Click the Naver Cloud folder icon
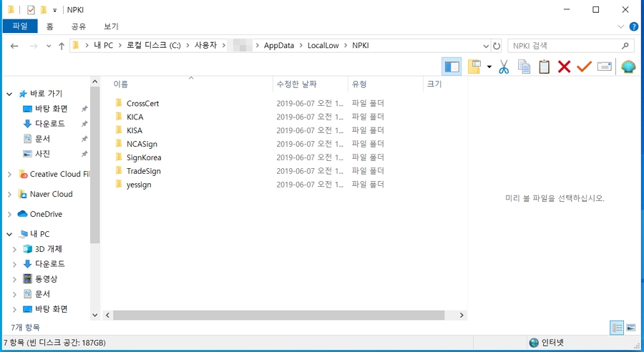The image size is (644, 352). (x=23, y=195)
